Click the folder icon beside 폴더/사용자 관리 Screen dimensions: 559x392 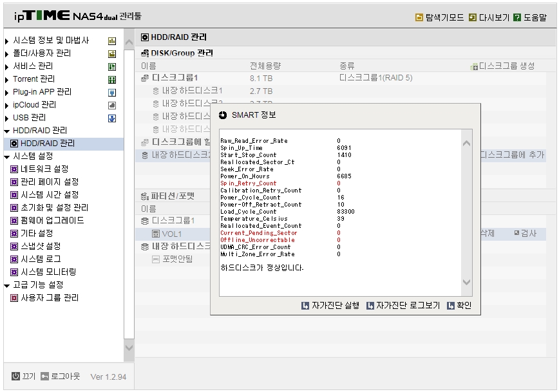pos(112,54)
